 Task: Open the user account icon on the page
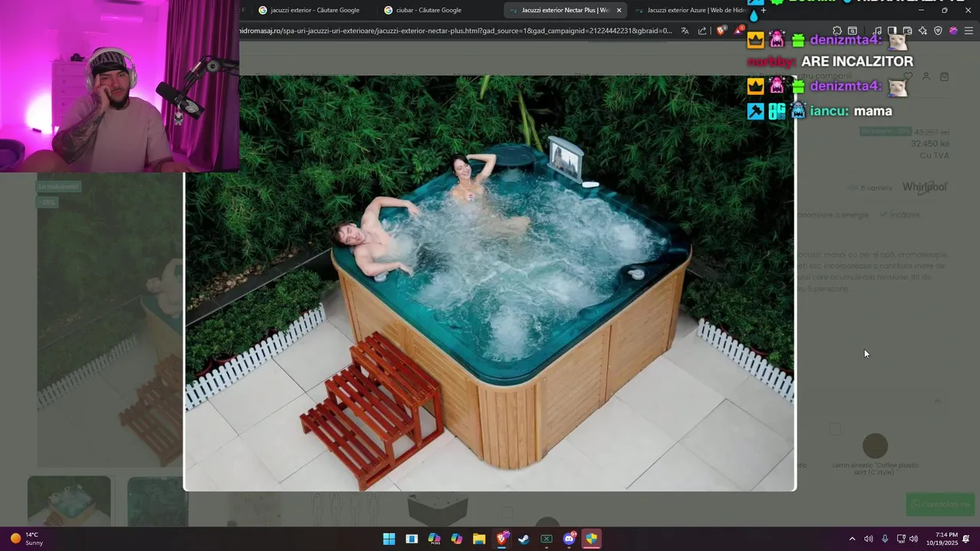[x=926, y=77]
